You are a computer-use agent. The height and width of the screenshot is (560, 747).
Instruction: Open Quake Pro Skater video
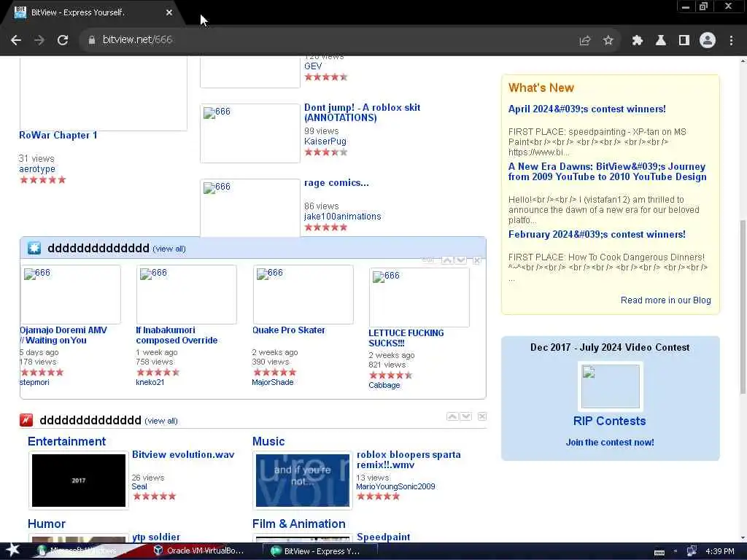click(x=289, y=330)
